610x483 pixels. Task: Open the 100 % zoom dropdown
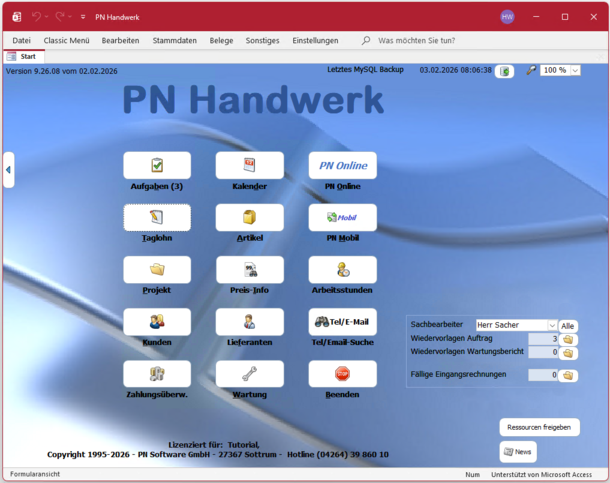[575, 71]
